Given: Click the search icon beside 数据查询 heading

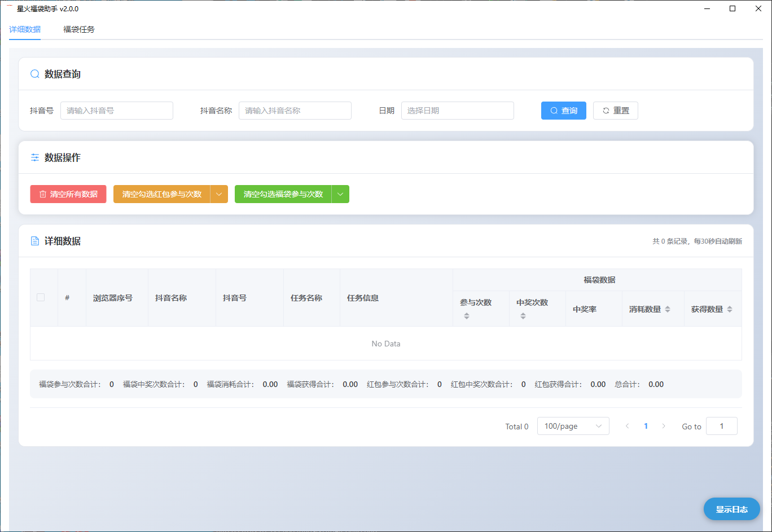Looking at the screenshot, I should tap(35, 74).
